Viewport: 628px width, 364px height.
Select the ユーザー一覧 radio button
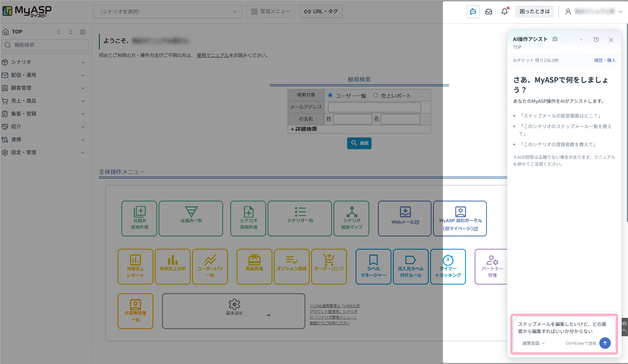pos(330,95)
